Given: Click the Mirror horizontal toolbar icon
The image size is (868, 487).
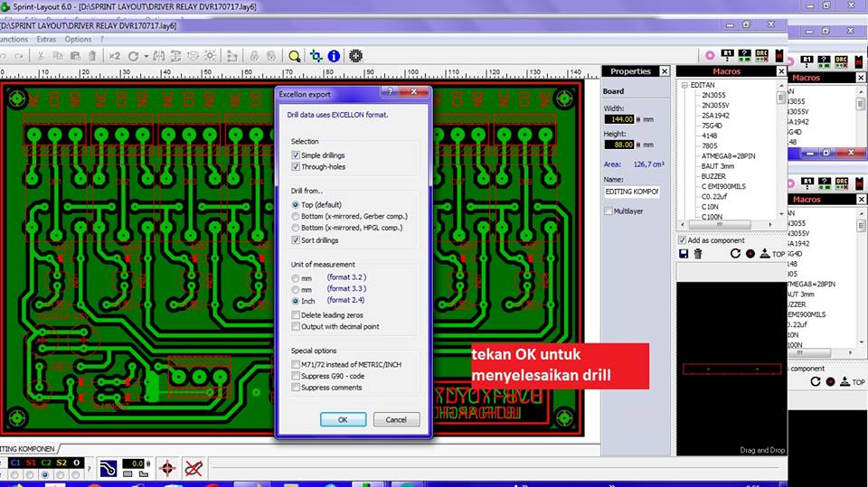Looking at the screenshot, I should coord(159,56).
